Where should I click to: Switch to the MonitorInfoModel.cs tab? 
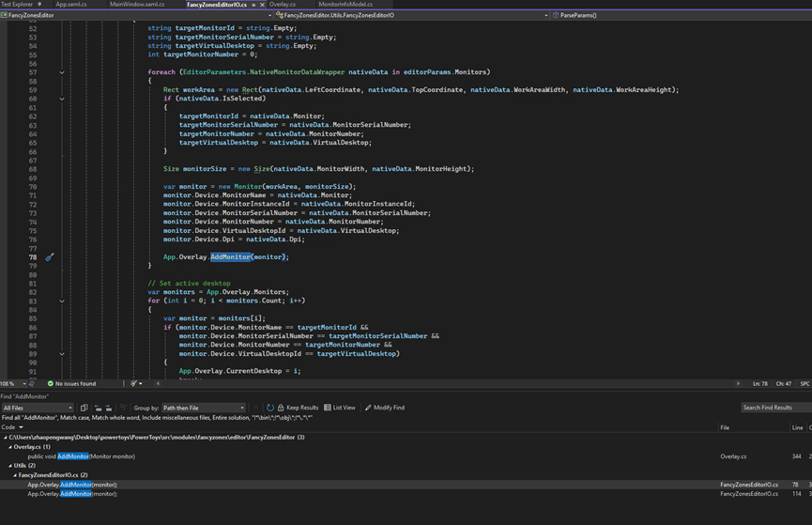click(345, 5)
